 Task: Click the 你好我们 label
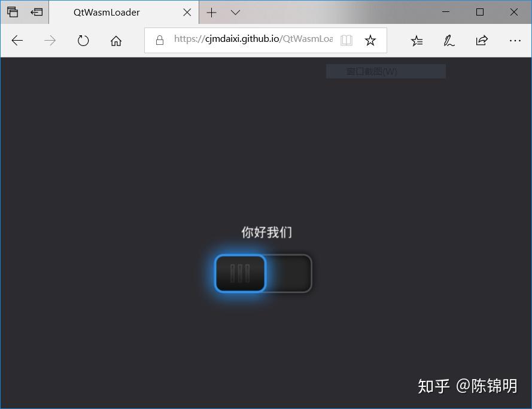pos(265,232)
